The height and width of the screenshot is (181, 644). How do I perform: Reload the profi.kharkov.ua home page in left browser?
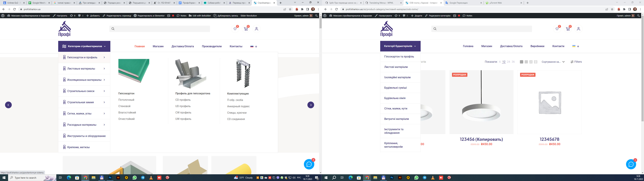point(14,9)
